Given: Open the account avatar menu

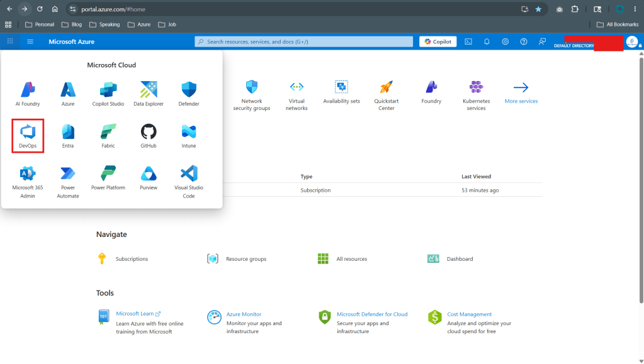Looking at the screenshot, I should click(x=631, y=41).
